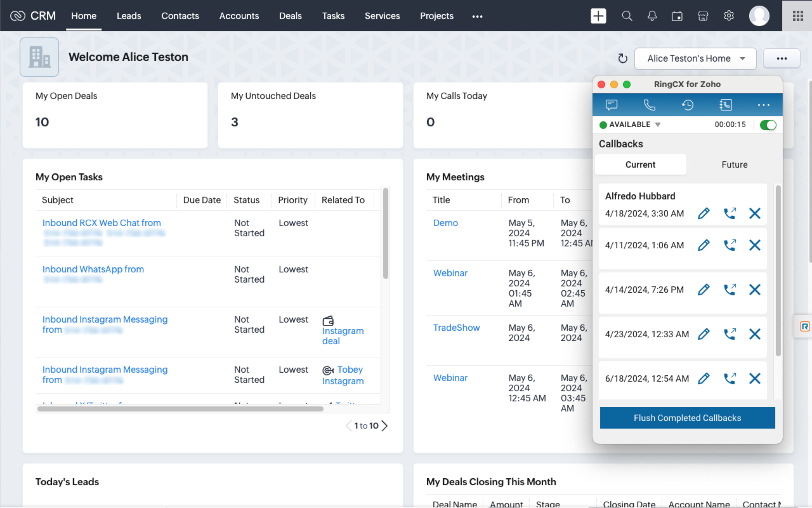Viewport: 812px width, 508px height.
Task: Open Alice Teston's Home dropdown
Action: pos(695,58)
